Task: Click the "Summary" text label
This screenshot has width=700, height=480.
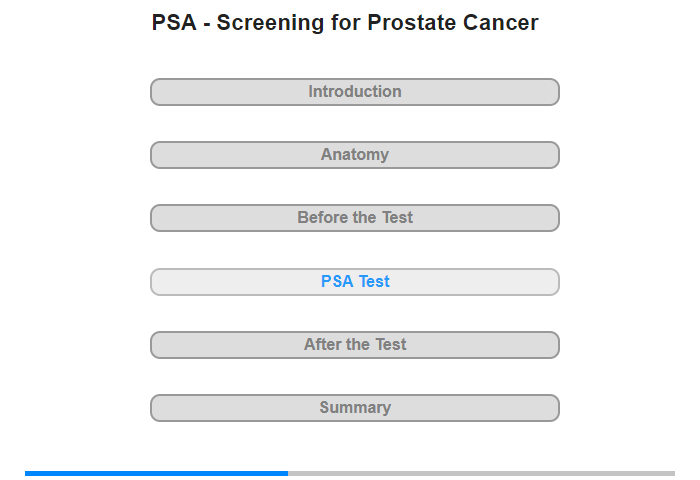Action: click(355, 407)
